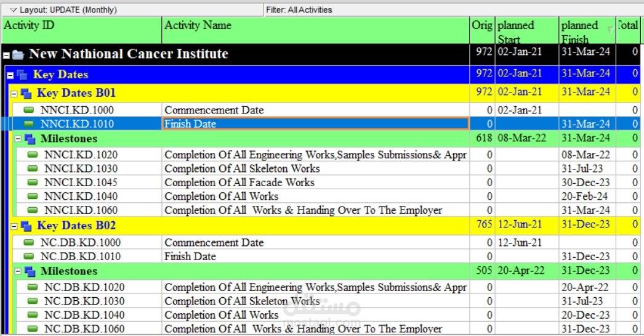Viewport: 644px width, 336px height.
Task: Select activity ID NNCI.KD.1030
Action: [x=81, y=169]
